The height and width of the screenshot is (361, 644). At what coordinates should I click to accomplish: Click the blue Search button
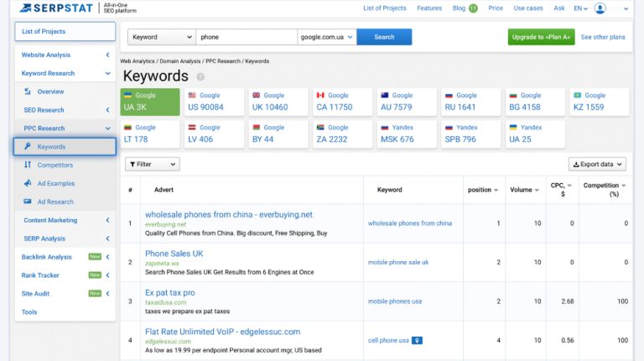pyautogui.click(x=384, y=37)
